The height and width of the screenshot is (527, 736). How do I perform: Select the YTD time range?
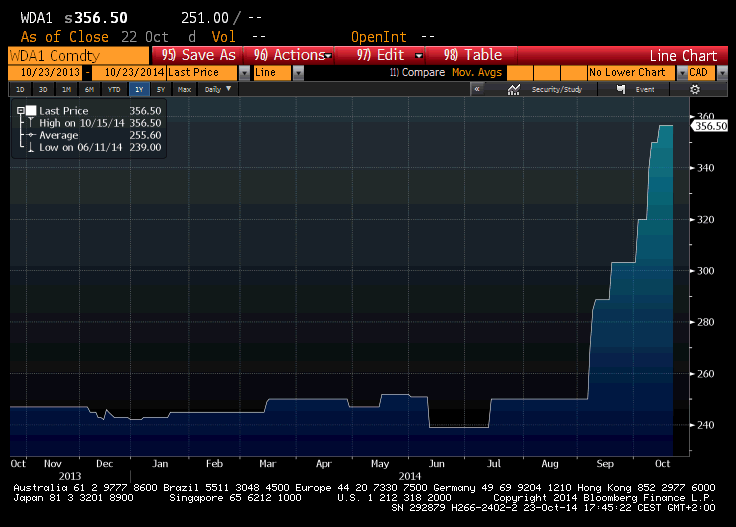114,89
